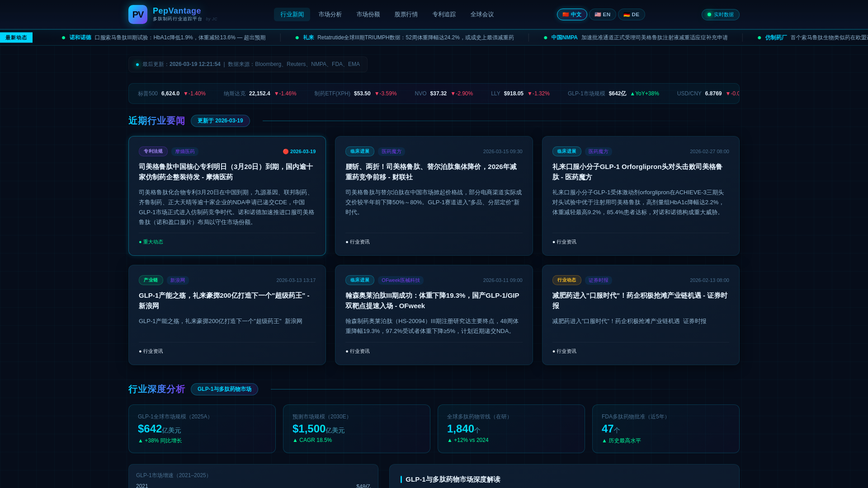868x488 pixels.
Task: Click the OFweek医械科技 source tag
Action: pyautogui.click(x=401, y=280)
